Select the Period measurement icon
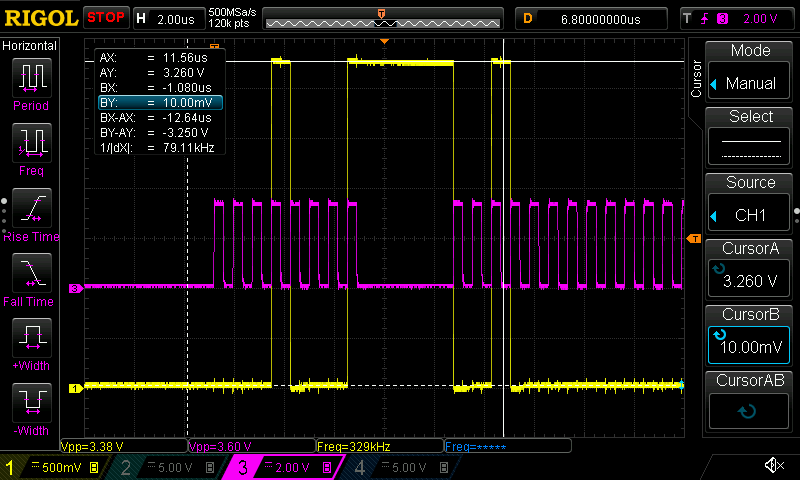The width and height of the screenshot is (800, 480). pyautogui.click(x=32, y=78)
